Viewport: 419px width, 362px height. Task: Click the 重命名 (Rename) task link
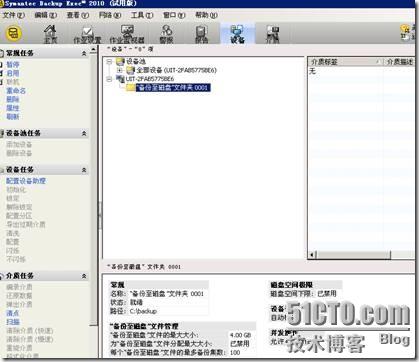(16, 91)
